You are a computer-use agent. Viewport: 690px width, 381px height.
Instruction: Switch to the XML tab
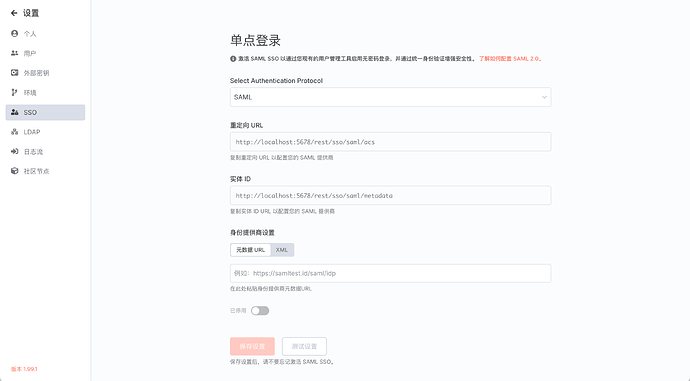pyautogui.click(x=282, y=250)
